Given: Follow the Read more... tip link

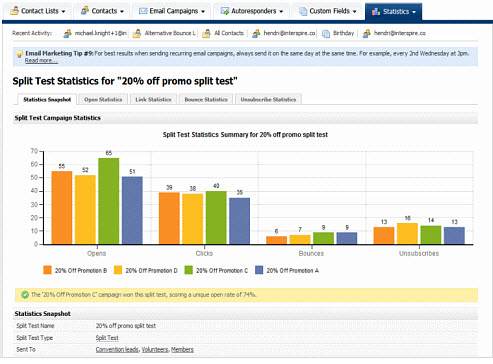Looking at the screenshot, I should click(x=41, y=60).
